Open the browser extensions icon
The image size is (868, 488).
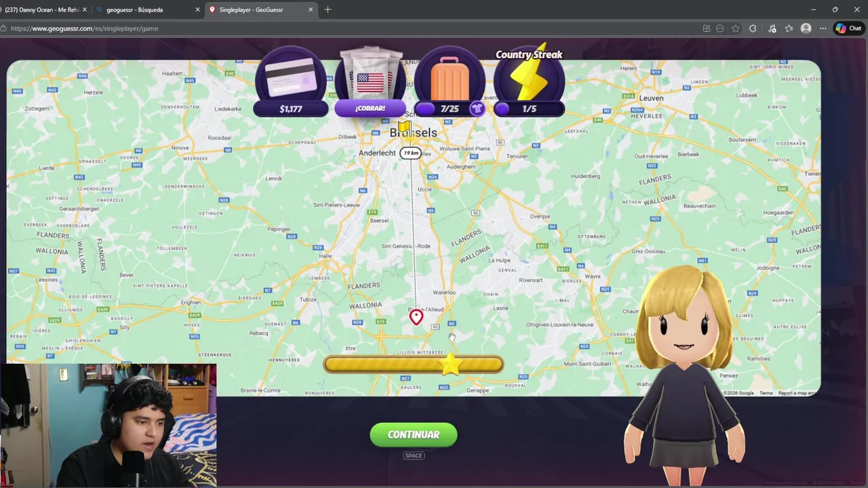tap(753, 28)
